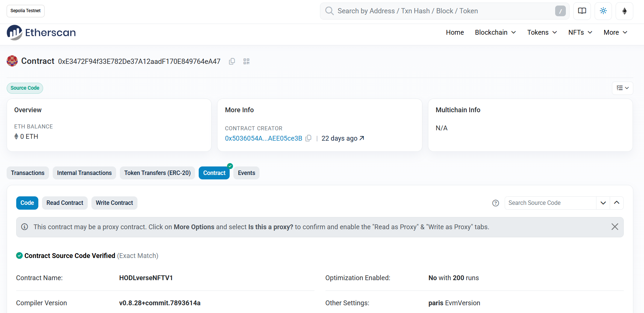Toggle the light/dark theme sun button
This screenshot has height=313, width=644.
pyautogui.click(x=603, y=11)
